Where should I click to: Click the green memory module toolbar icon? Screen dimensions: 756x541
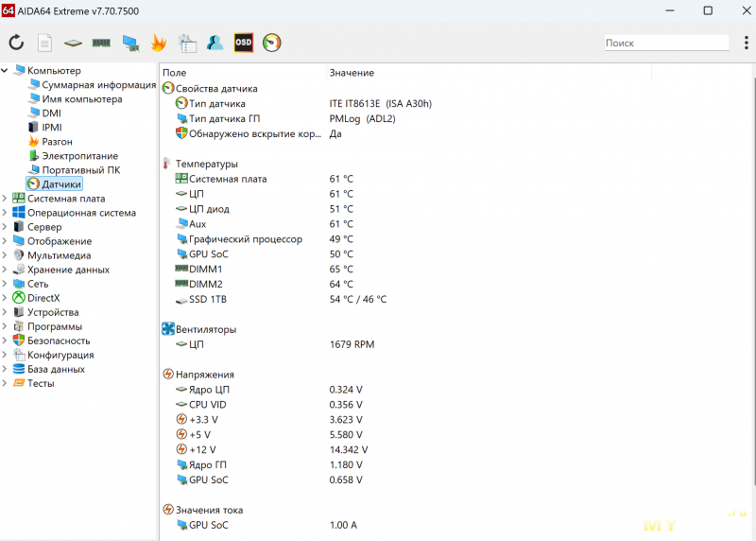[101, 43]
